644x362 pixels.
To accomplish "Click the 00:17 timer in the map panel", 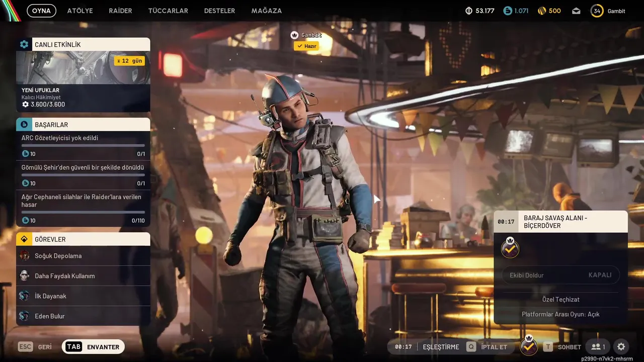I will (x=506, y=222).
